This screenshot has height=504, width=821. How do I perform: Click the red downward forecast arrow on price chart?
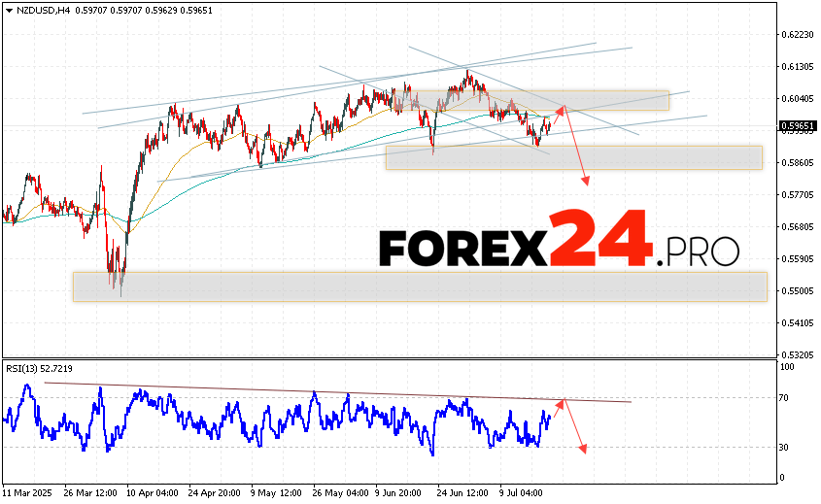(575, 146)
